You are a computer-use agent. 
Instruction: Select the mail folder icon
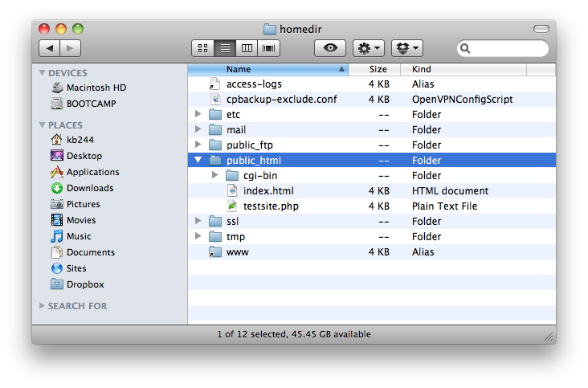215,129
